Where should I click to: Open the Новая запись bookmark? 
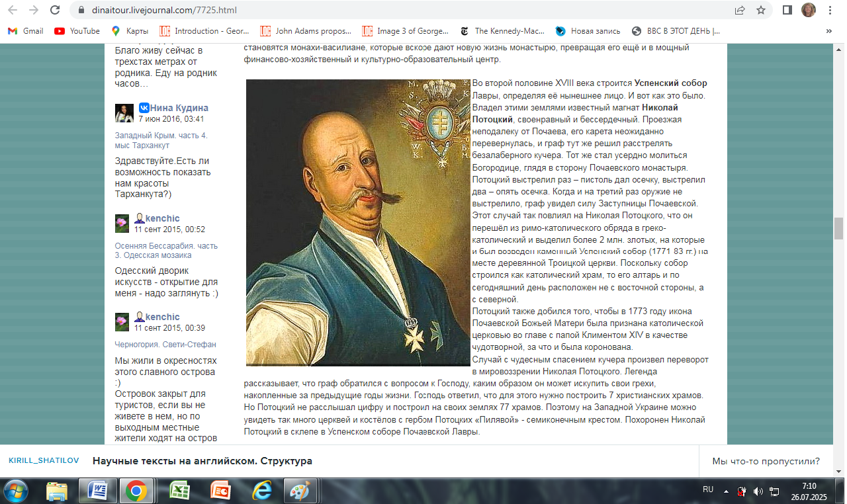click(x=588, y=31)
